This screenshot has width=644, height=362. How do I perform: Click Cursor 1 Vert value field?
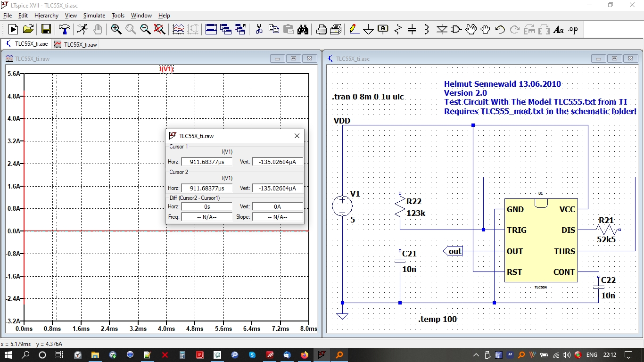coord(278,162)
